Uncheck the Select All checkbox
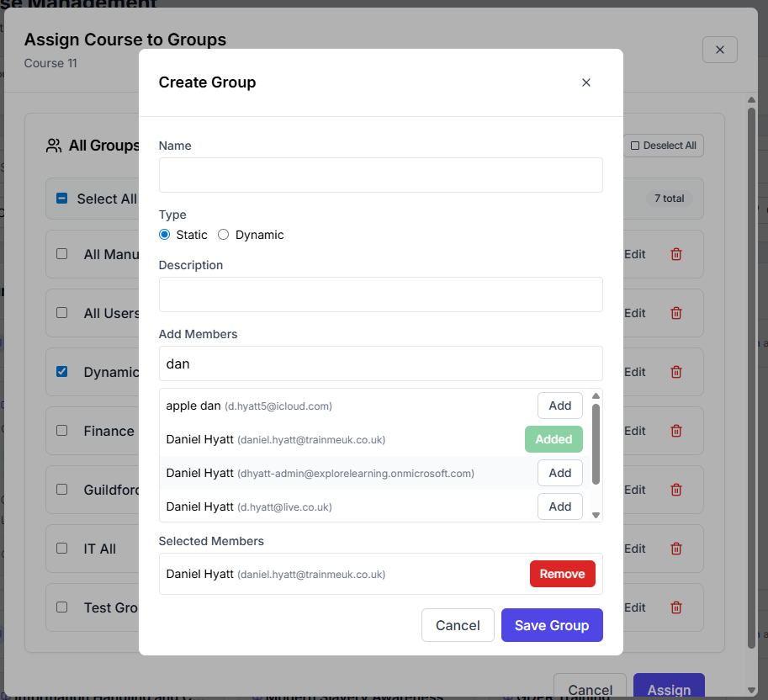This screenshot has height=700, width=768. [61, 199]
